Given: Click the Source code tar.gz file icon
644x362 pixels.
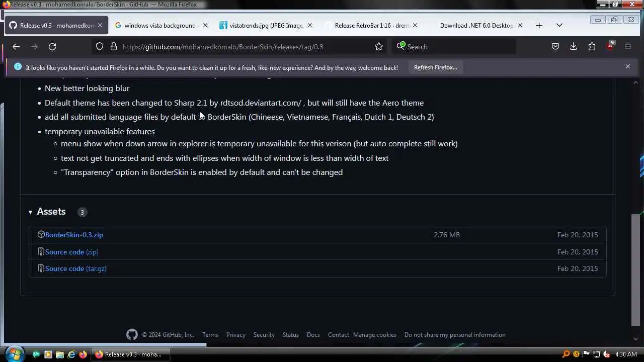Looking at the screenshot, I should pyautogui.click(x=41, y=268).
